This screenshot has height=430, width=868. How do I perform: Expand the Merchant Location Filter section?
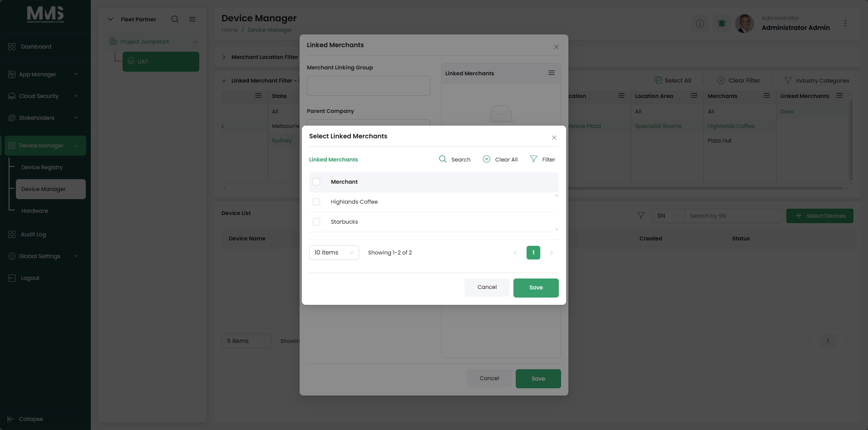(224, 57)
